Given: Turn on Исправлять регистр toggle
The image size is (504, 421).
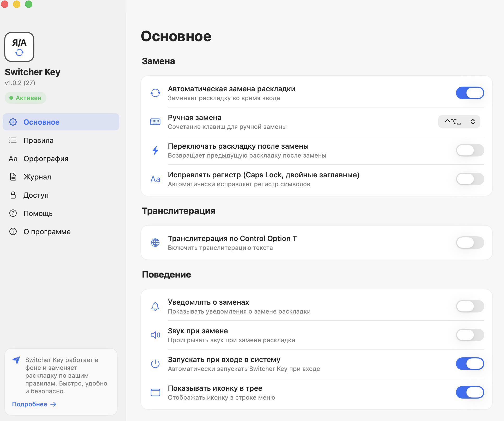Looking at the screenshot, I should coord(470,179).
